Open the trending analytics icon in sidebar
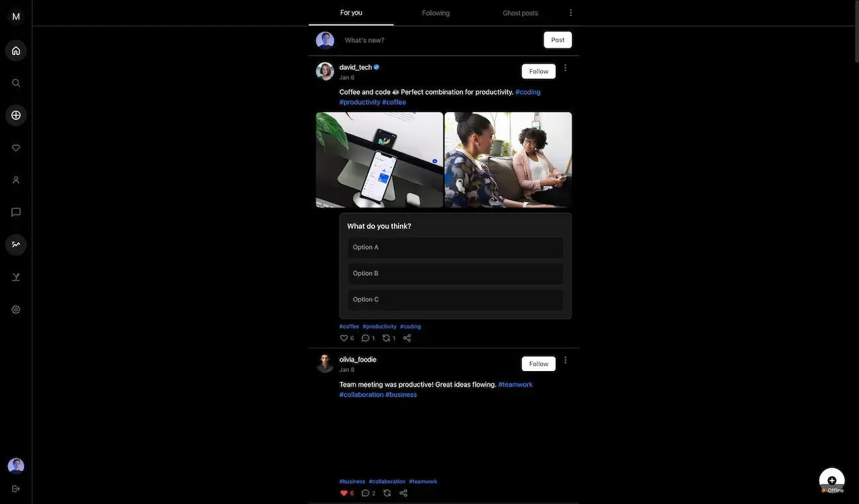Image resolution: width=859 pixels, height=504 pixels. tap(16, 244)
